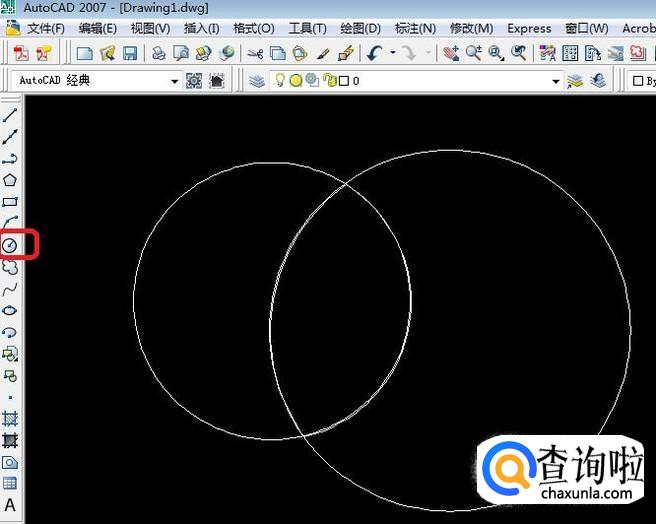Open the Undo history dropdown arrow
656x524 pixels.
(392, 53)
